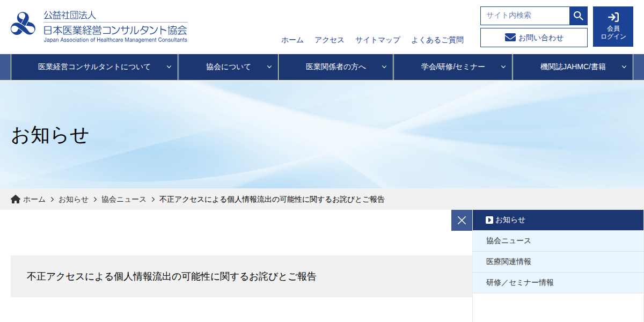Image resolution: width=644 pixels, height=322 pixels.
Task: Open the よくあるご質問 link
Action: coord(437,40)
